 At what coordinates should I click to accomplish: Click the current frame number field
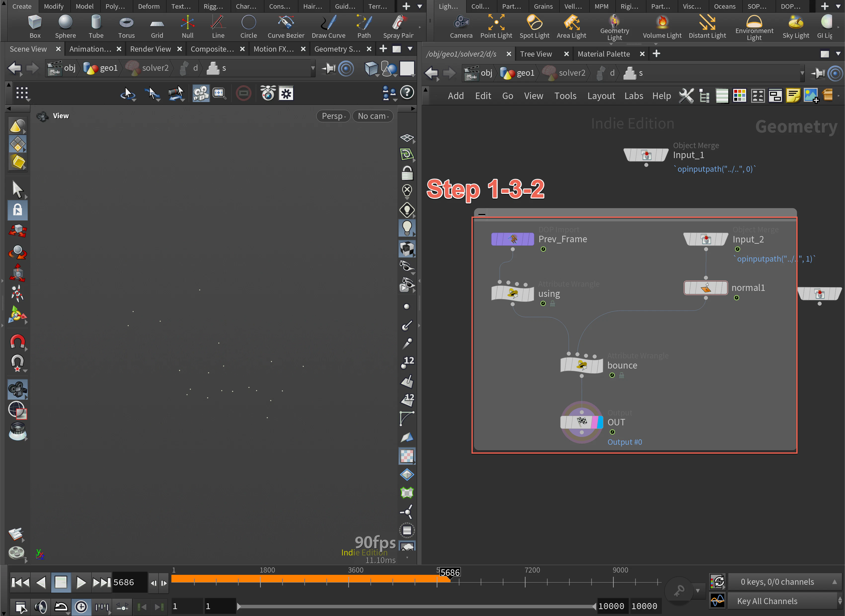129,582
